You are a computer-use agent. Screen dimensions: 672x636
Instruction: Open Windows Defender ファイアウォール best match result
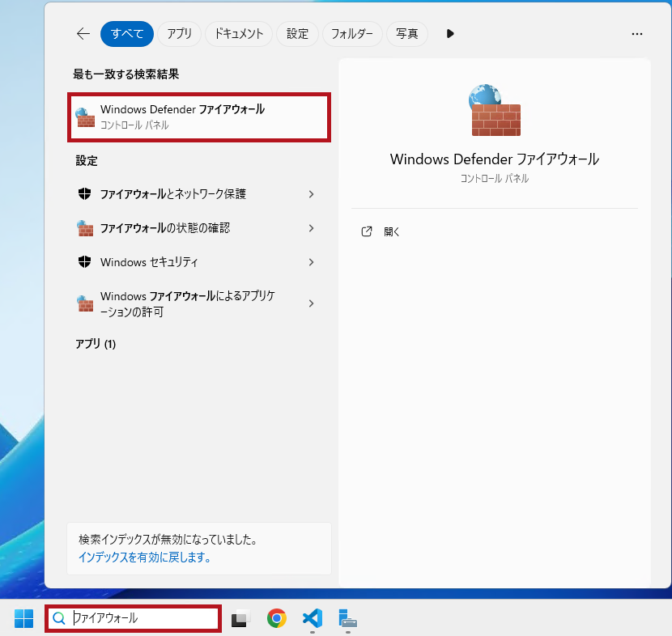pyautogui.click(x=199, y=117)
